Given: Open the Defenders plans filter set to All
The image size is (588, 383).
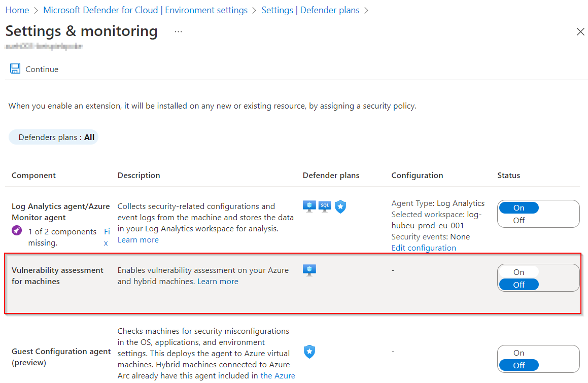Looking at the screenshot, I should point(53,136).
